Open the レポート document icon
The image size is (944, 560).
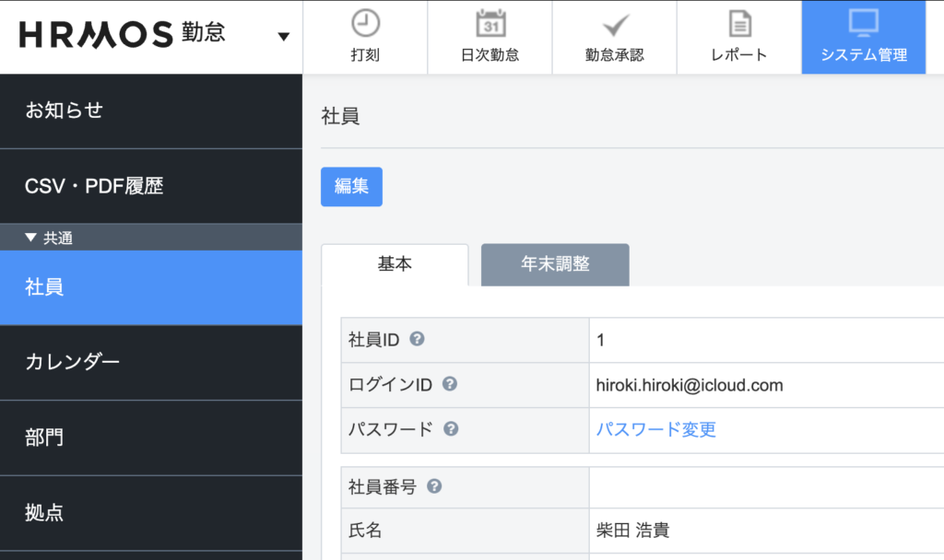tap(738, 23)
